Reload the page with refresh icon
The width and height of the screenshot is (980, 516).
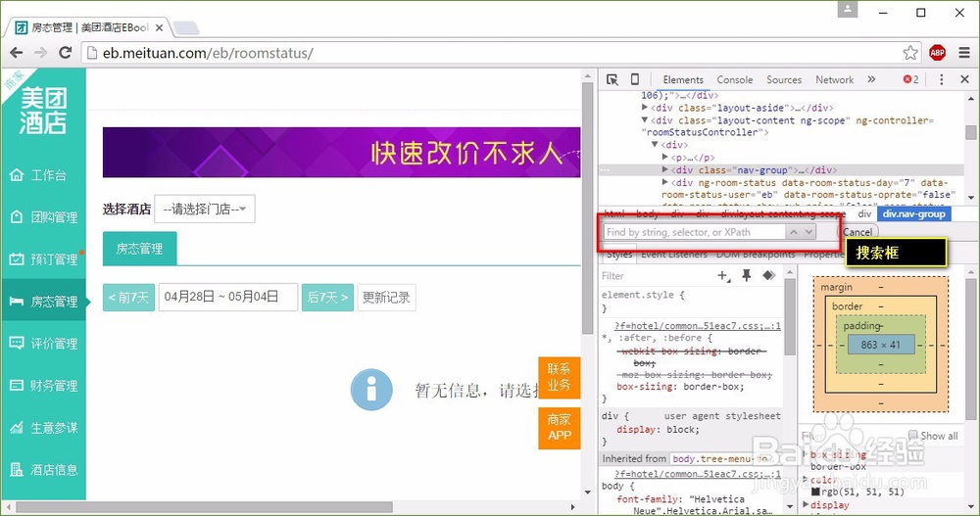pyautogui.click(x=65, y=53)
